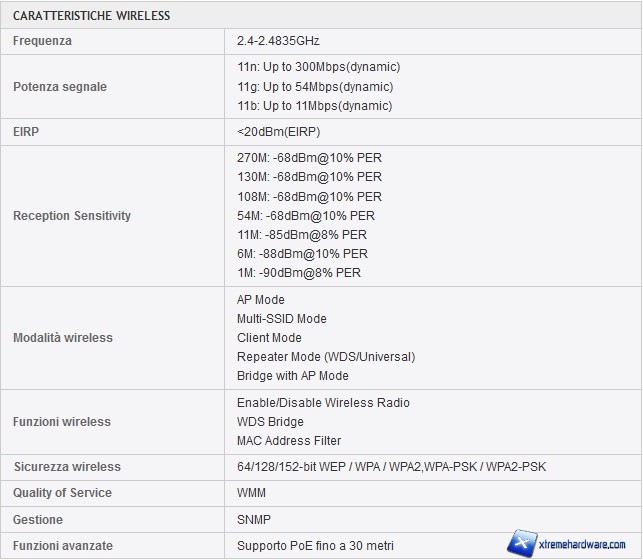The height and width of the screenshot is (560, 643).
Task: Select the Reception Sensitivity row label
Action: click(72, 216)
